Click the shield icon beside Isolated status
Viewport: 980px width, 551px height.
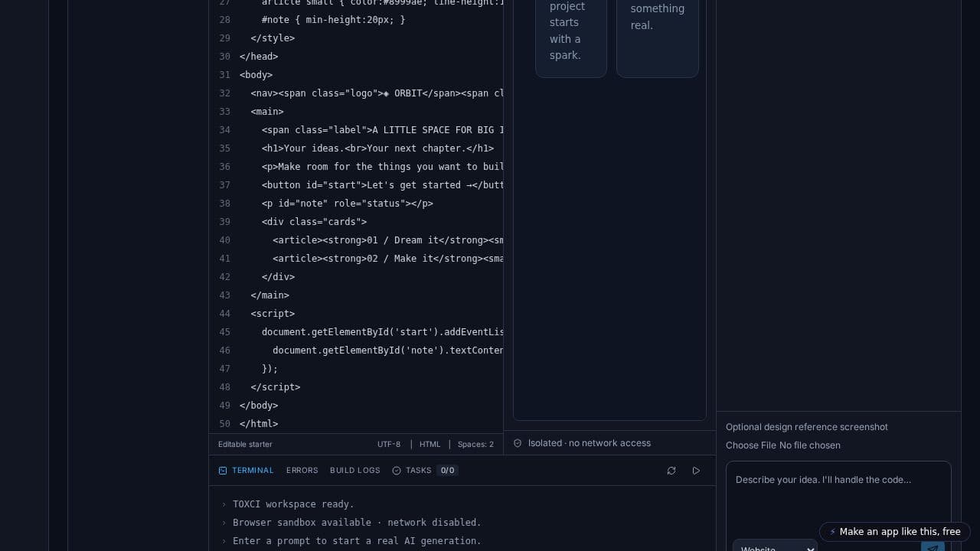click(518, 443)
